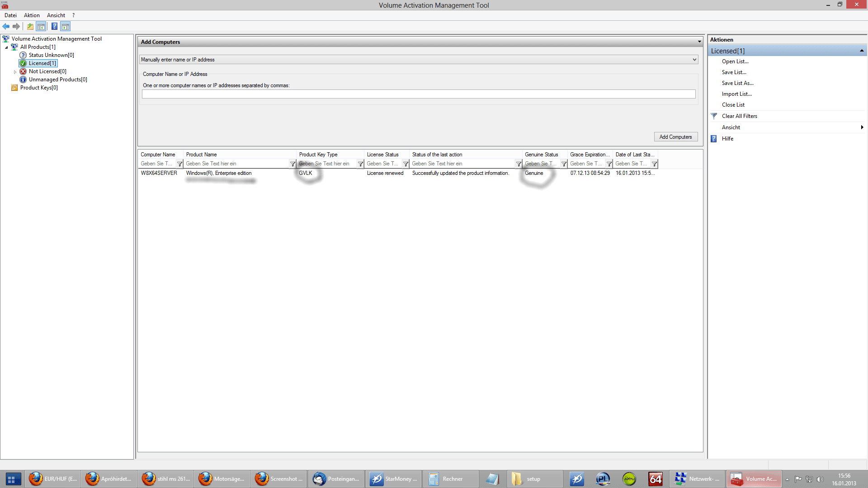Click the Product Name column filter icon

click(292, 164)
